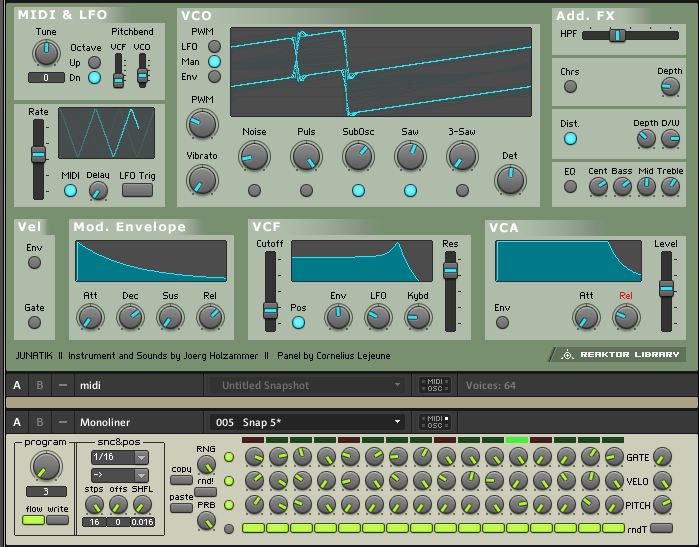Toggle the Monoliner write button
The height and width of the screenshot is (547, 699).
pyautogui.click(x=58, y=520)
